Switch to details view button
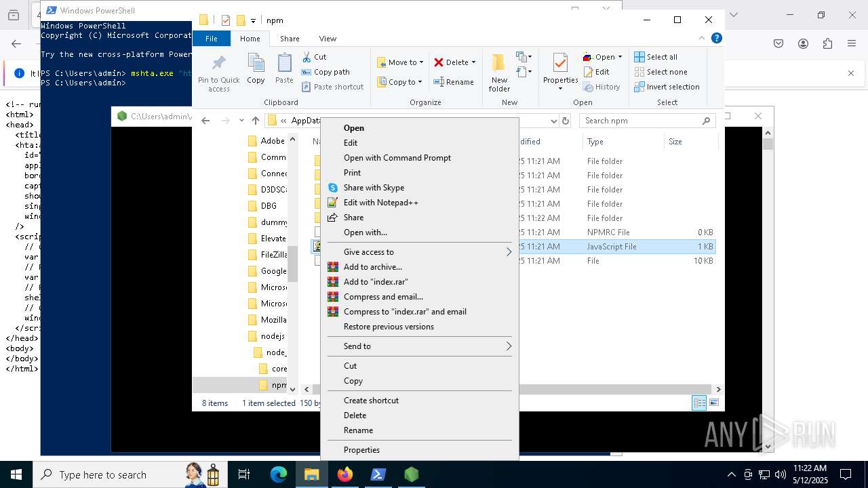The height and width of the screenshot is (488, 868). pos(699,403)
